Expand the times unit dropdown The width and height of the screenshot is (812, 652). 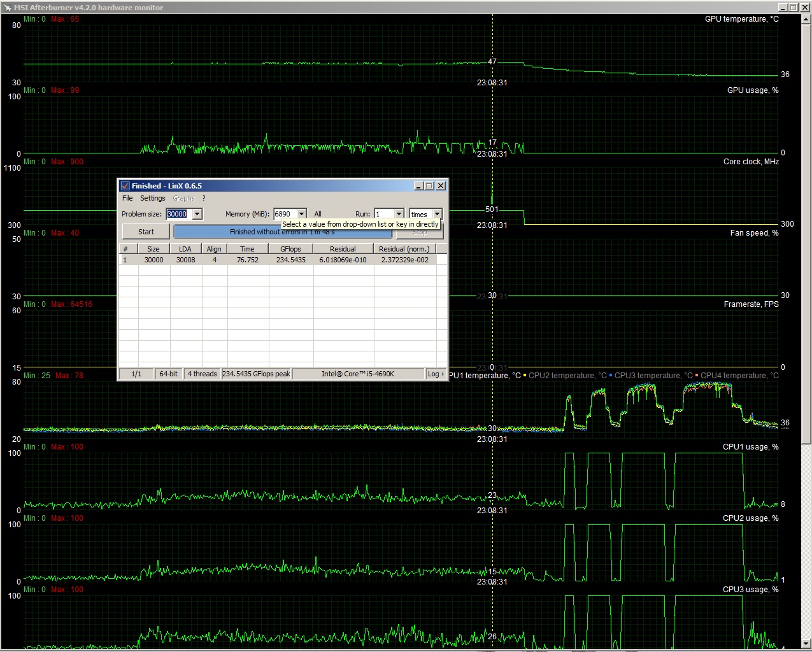pyautogui.click(x=437, y=214)
